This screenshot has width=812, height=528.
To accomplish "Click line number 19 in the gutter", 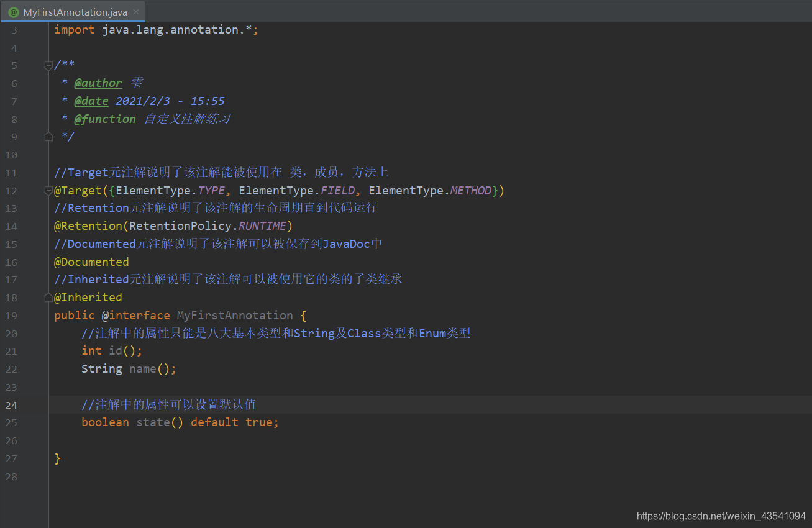I will tap(11, 316).
